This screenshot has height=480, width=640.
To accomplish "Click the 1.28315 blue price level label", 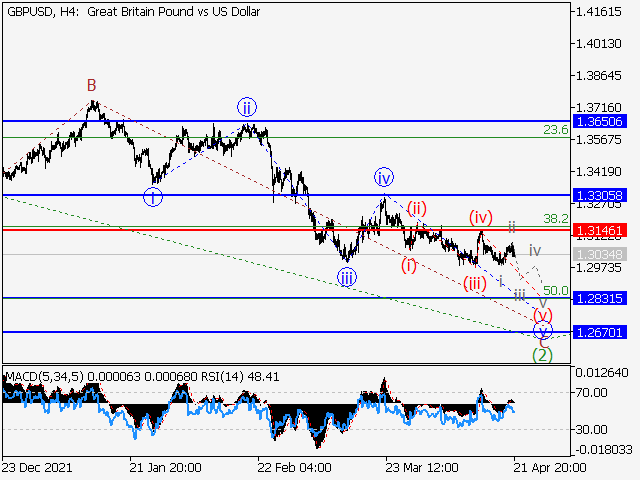I will click(600, 298).
